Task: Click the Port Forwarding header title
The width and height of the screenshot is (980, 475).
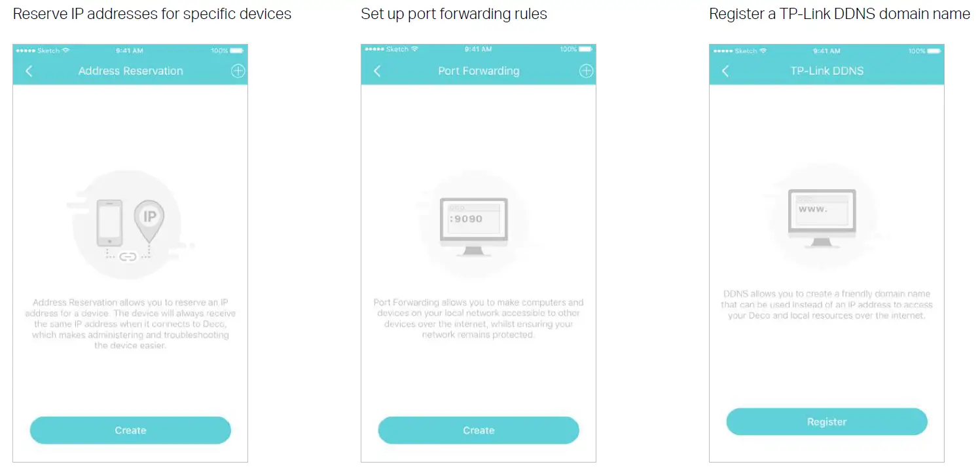Action: click(x=479, y=71)
